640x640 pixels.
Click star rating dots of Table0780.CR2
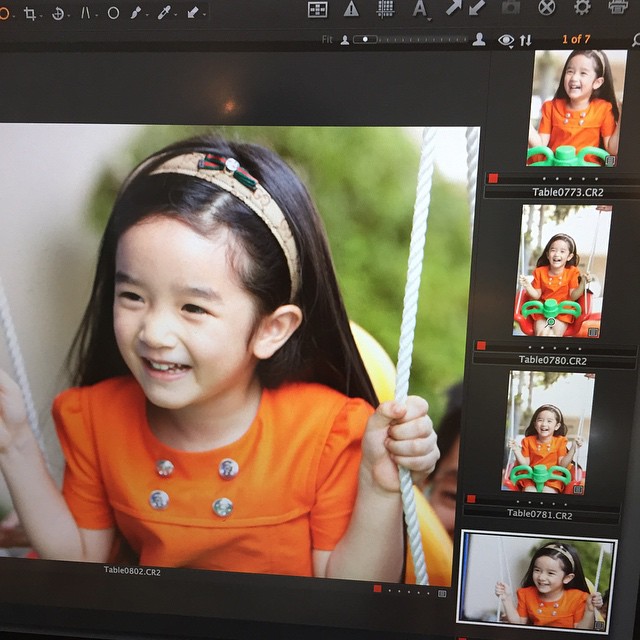[x=555, y=348]
